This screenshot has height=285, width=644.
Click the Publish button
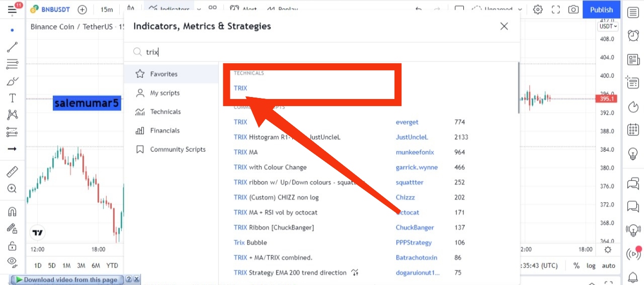point(601,10)
